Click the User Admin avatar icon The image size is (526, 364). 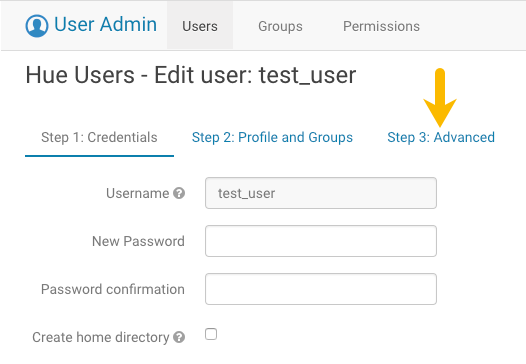coord(37,26)
